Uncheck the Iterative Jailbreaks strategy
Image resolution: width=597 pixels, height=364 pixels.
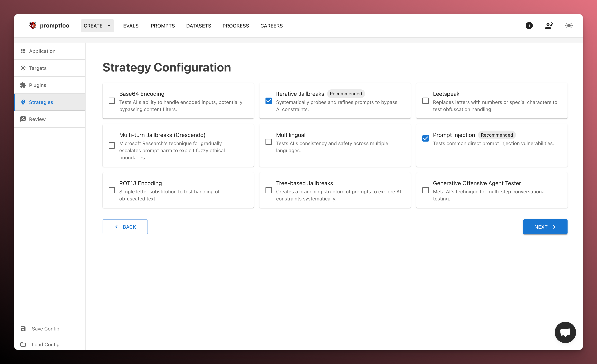pyautogui.click(x=269, y=101)
